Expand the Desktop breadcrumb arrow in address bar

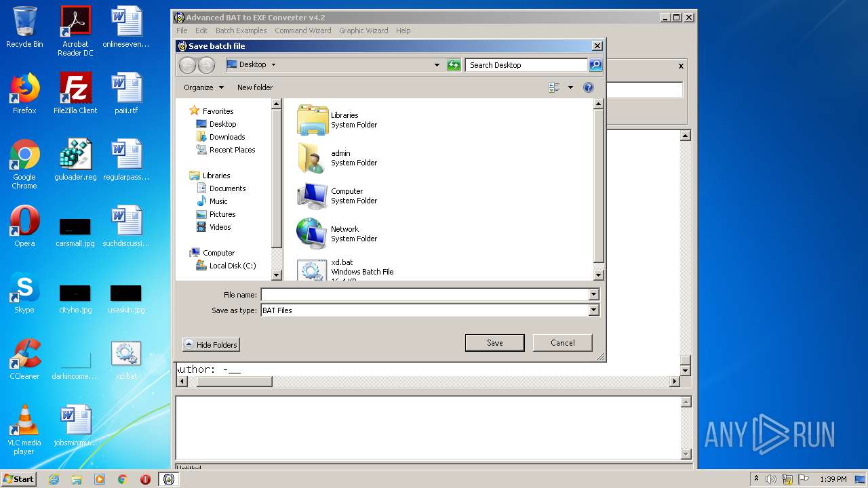(273, 65)
